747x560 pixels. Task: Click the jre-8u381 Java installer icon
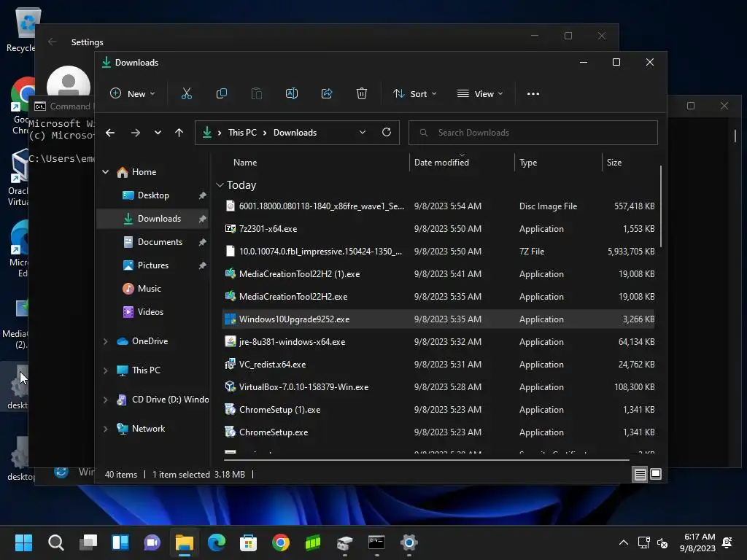tap(230, 341)
